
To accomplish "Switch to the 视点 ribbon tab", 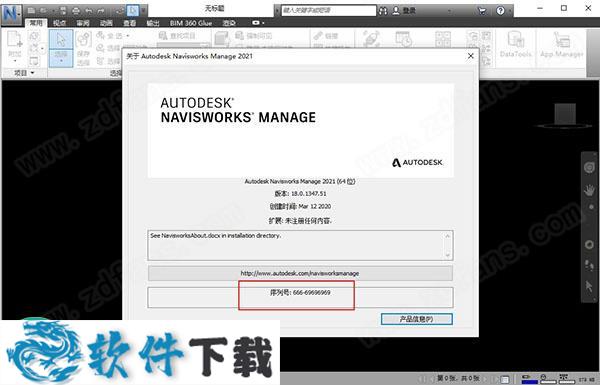I will [59, 23].
